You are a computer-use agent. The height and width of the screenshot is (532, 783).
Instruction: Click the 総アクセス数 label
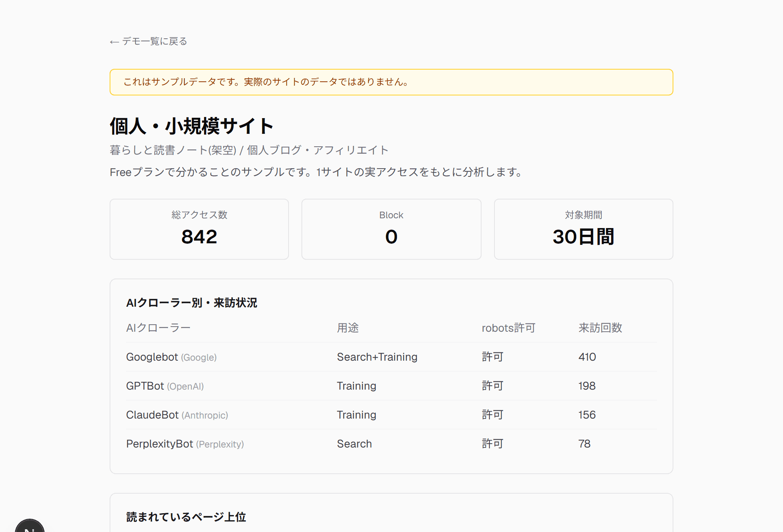199,215
